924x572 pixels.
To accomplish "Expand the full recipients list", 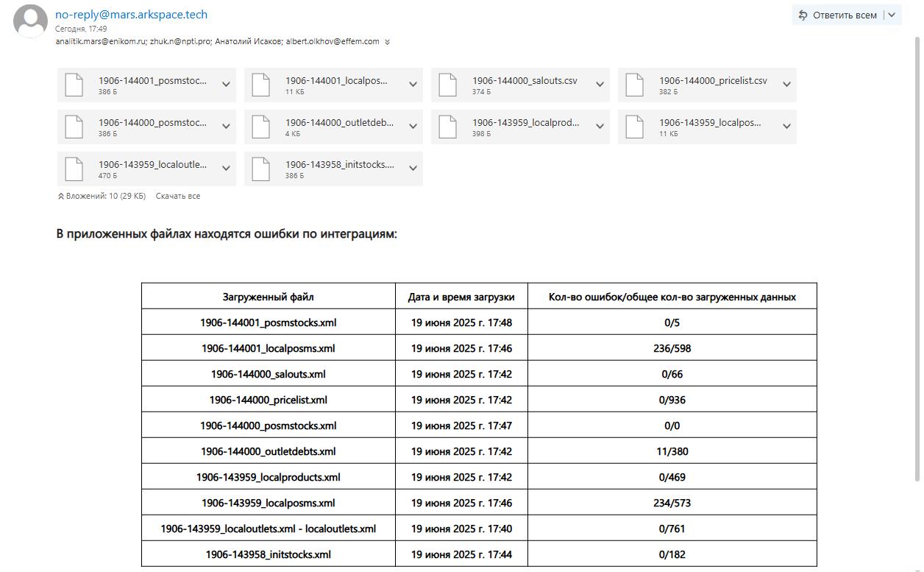I will pyautogui.click(x=387, y=42).
